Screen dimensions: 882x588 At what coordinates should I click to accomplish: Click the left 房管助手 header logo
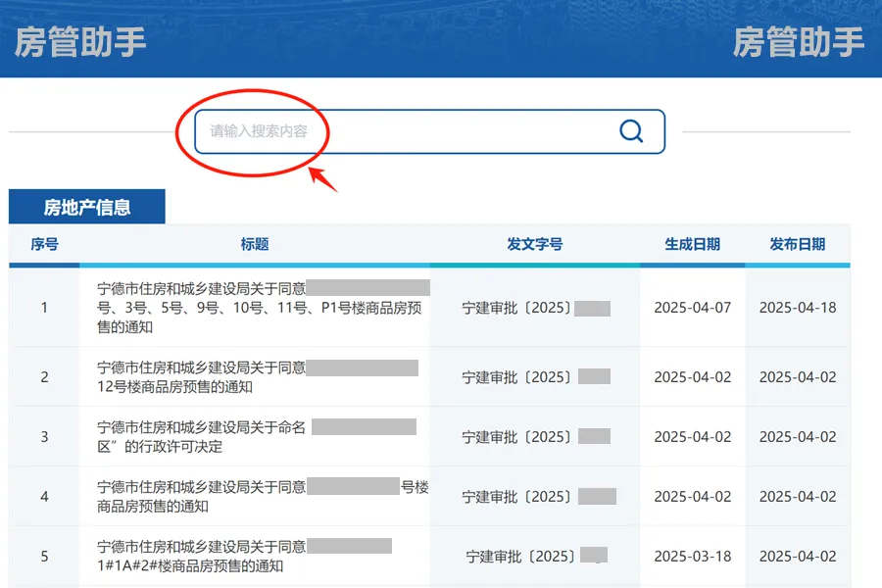80,42
